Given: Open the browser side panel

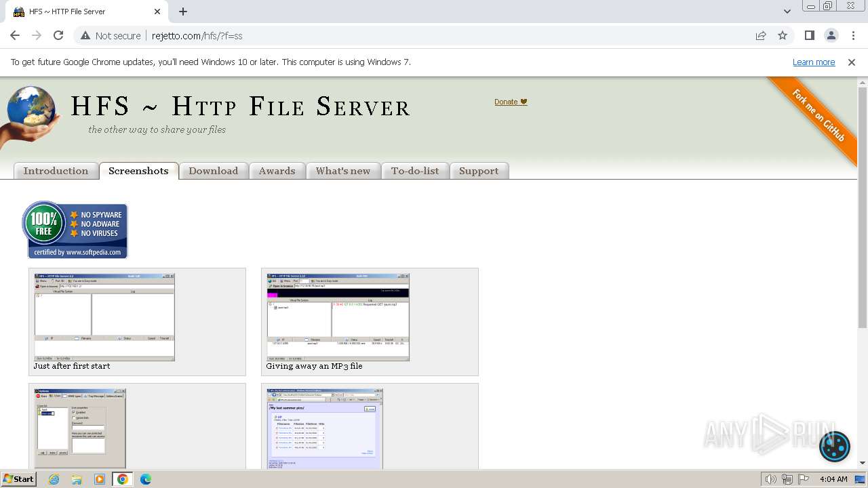Looking at the screenshot, I should (809, 35).
